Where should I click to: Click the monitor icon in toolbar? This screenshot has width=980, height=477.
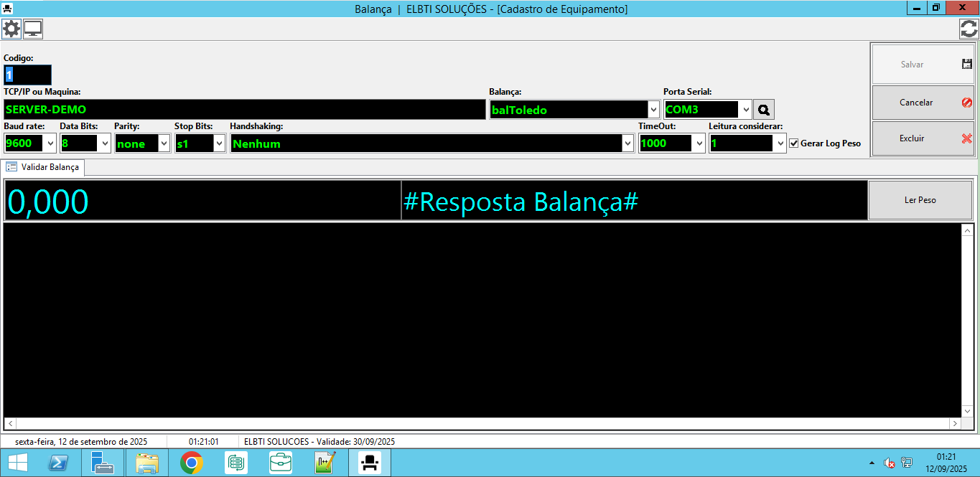pos(33,29)
